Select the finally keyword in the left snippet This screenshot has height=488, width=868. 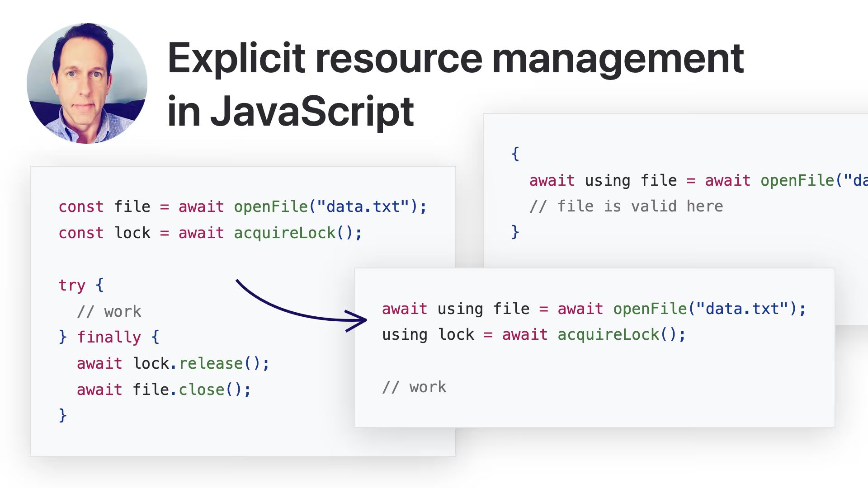click(108, 337)
